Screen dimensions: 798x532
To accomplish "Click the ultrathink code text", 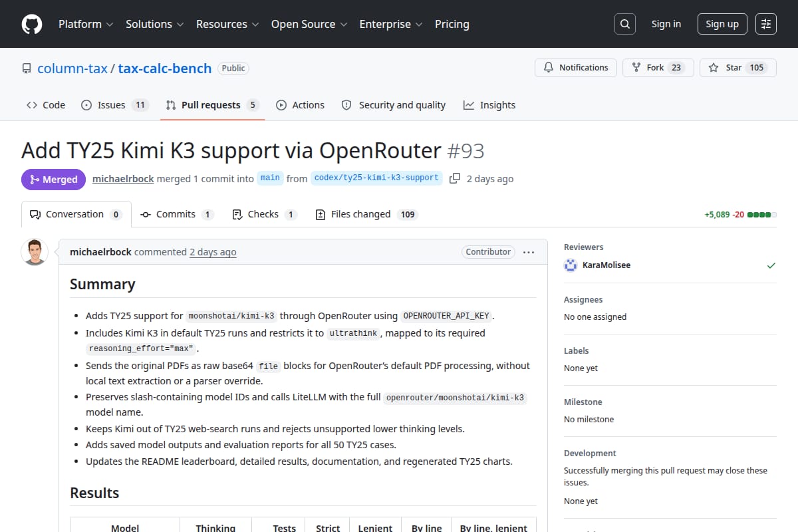I will click(x=353, y=333).
